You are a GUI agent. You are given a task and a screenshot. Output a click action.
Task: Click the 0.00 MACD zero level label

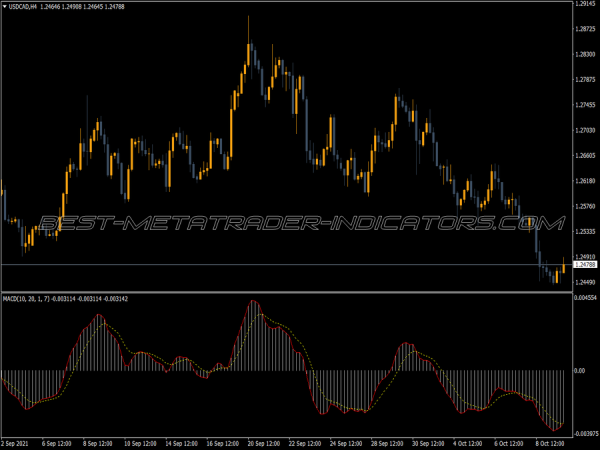[x=580, y=370]
